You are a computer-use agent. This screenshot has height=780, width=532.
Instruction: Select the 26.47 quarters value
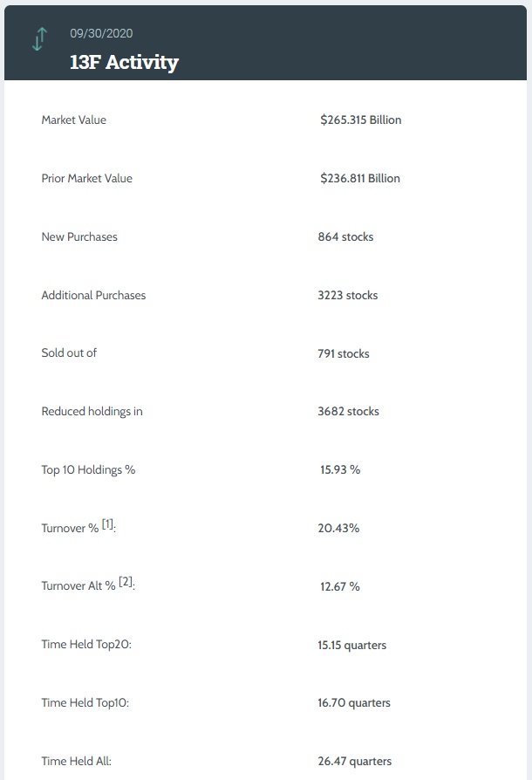[x=354, y=761]
